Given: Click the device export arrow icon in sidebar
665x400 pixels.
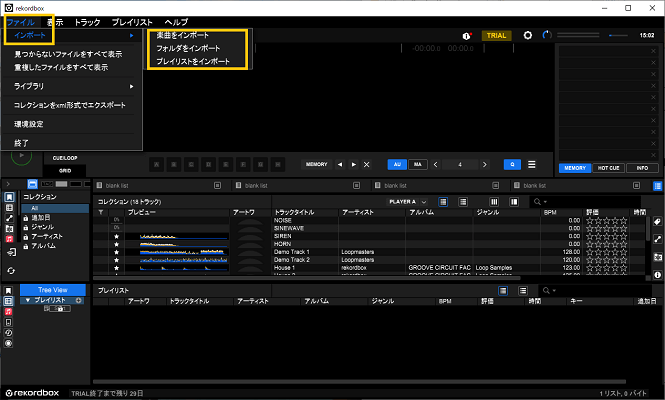Looking at the screenshot, I should pos(11,252).
